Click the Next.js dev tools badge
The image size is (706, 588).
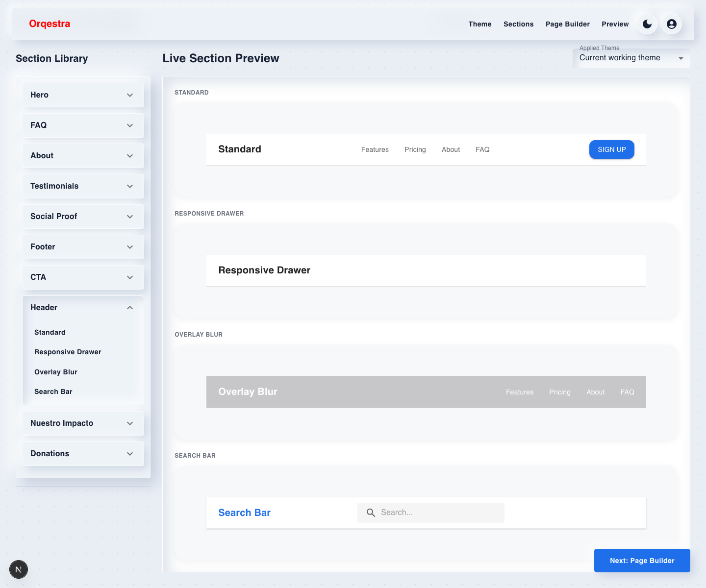click(19, 569)
